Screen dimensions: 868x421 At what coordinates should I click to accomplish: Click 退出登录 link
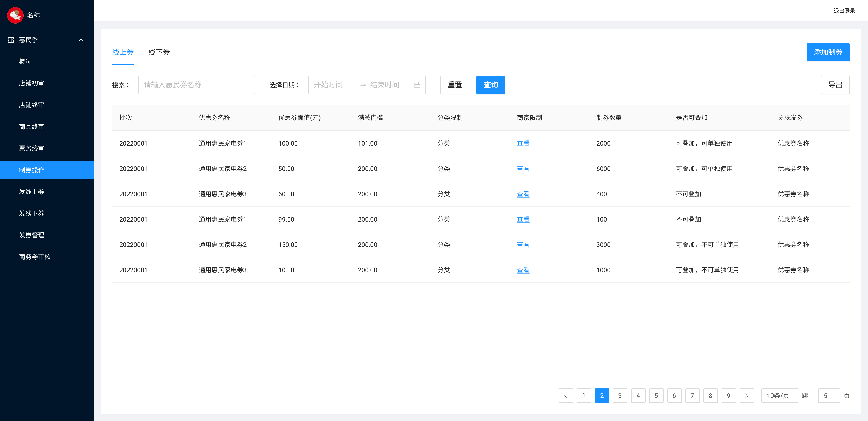pos(844,11)
